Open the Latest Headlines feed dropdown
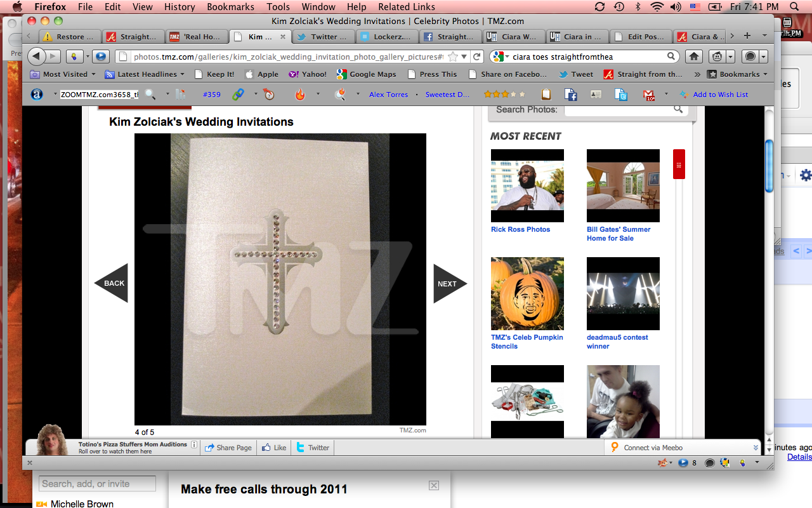Viewport: 812px width, 508px height. pyautogui.click(x=146, y=74)
